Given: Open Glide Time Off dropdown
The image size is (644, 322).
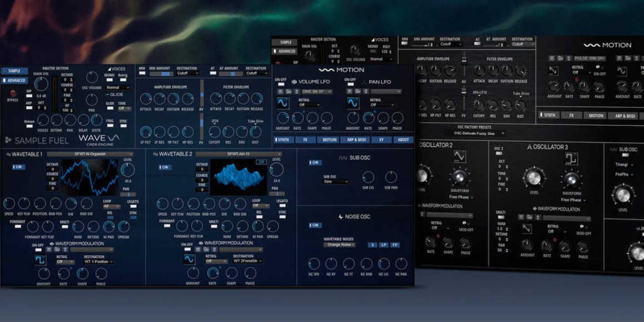Looking at the screenshot, I should (x=125, y=109).
